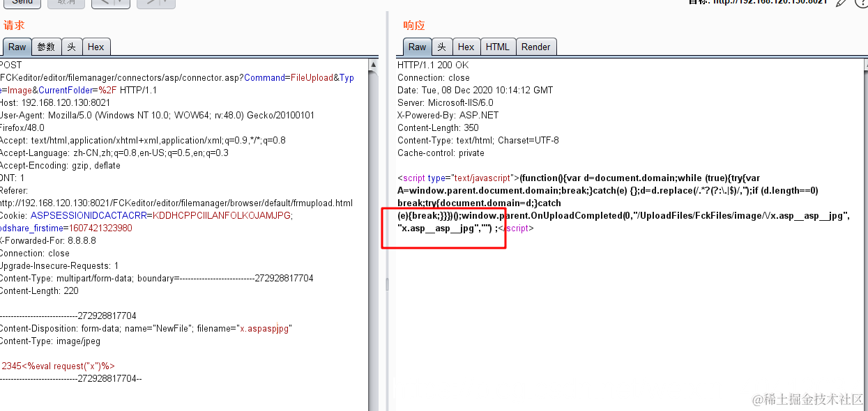The height and width of the screenshot is (411, 868).
Task: Click the Host: 192.168.120.130:8021 line
Action: click(x=55, y=102)
